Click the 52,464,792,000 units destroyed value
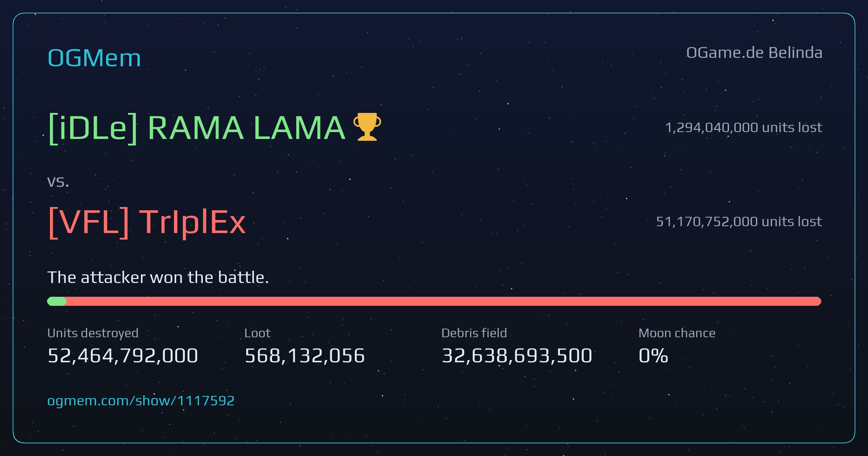The image size is (868, 456). [123, 355]
